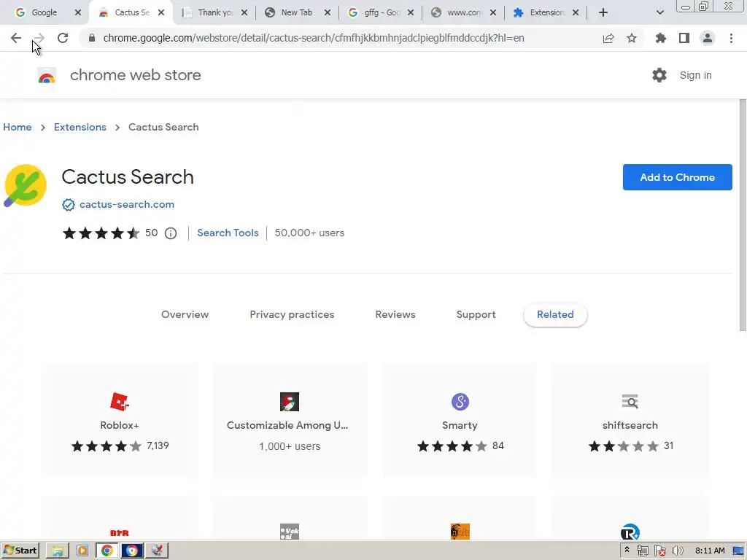Select the Google tab
Screen dimensions: 747x560
[x=44, y=12]
